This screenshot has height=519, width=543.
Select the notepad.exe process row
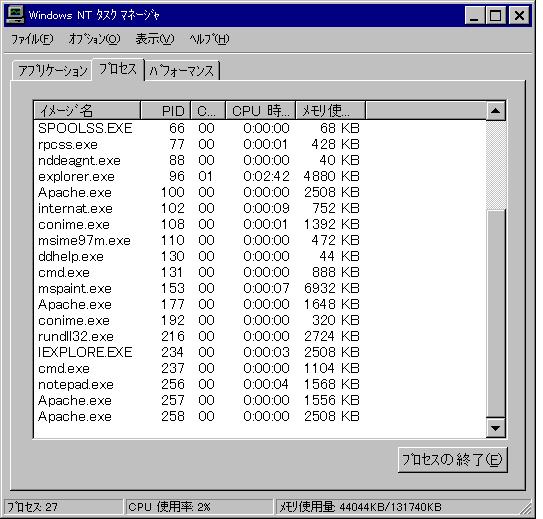[260, 384]
